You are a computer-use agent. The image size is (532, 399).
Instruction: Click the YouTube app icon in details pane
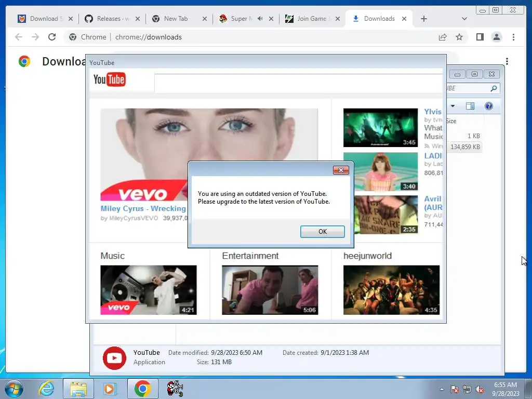(114, 358)
